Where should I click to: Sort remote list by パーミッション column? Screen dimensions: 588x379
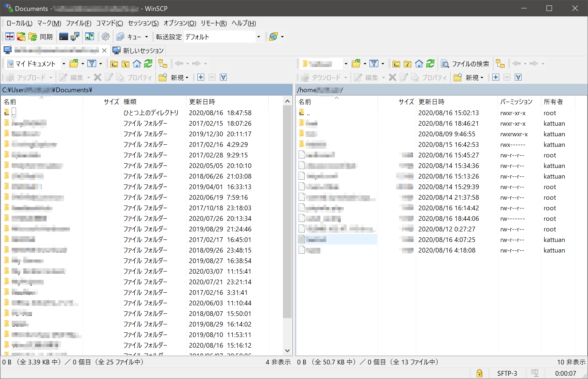(x=519, y=102)
